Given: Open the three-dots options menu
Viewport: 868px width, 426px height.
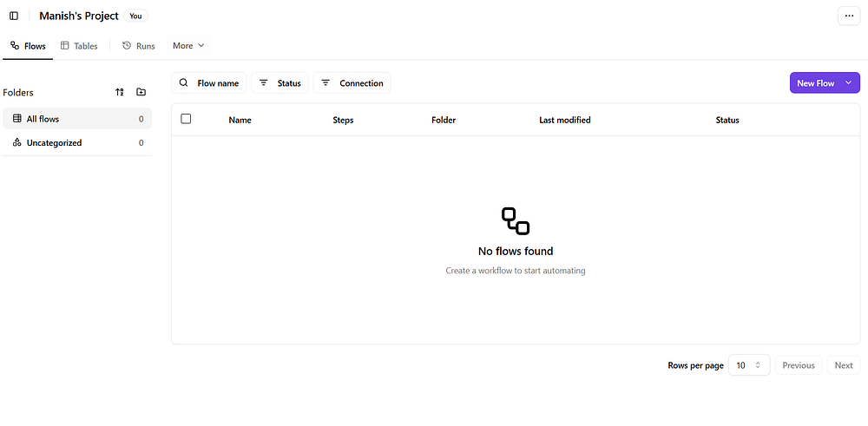Looking at the screenshot, I should pos(849,16).
